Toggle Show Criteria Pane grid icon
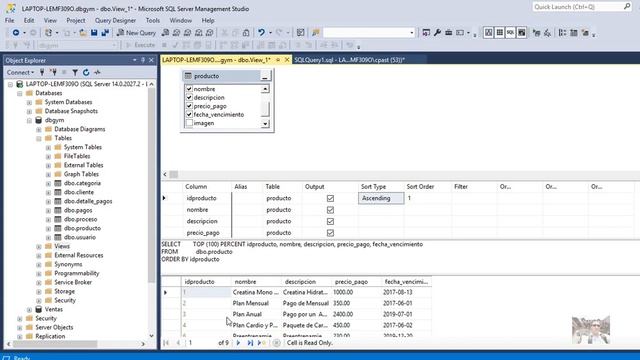Screen dimensions: 640x360 [x=499, y=33]
